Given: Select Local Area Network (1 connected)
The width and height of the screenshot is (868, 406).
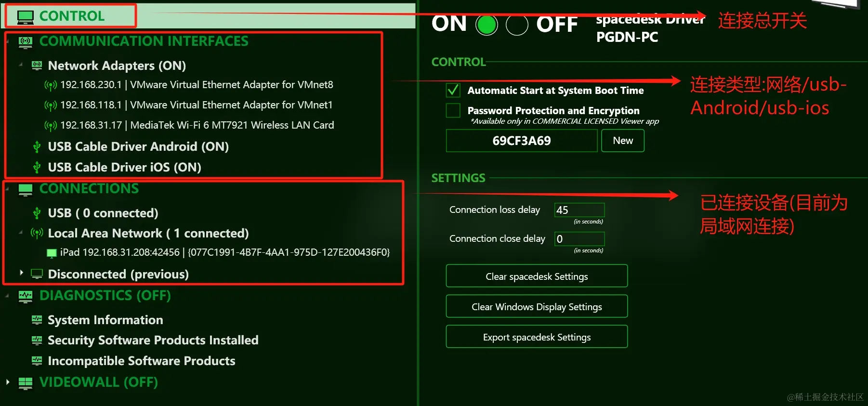Looking at the screenshot, I should click(x=148, y=233).
